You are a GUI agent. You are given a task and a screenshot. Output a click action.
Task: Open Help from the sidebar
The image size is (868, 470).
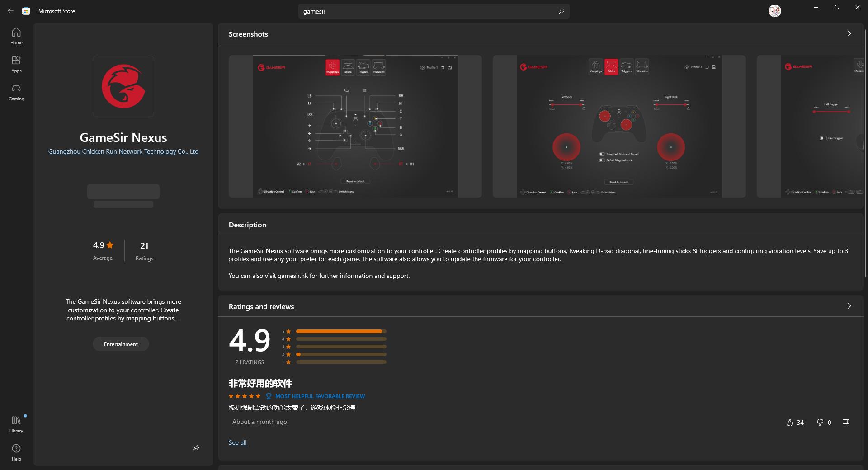[x=16, y=452]
